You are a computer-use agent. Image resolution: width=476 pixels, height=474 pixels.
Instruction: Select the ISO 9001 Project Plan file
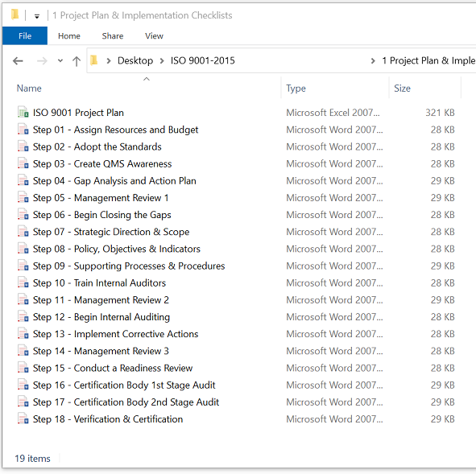tap(78, 113)
